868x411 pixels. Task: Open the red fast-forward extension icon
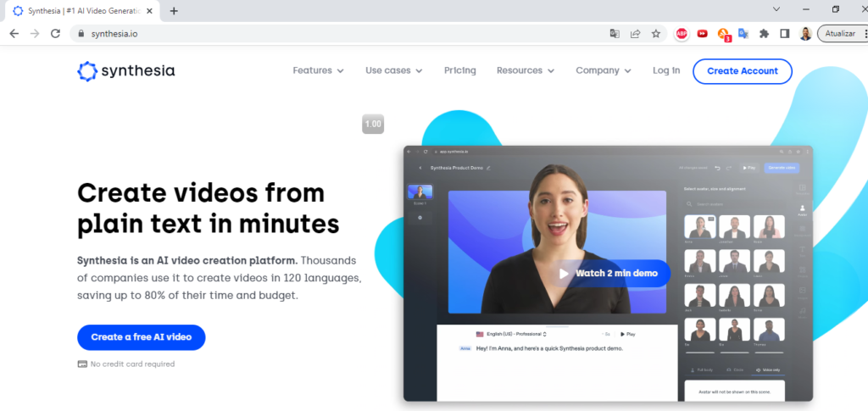tap(702, 34)
